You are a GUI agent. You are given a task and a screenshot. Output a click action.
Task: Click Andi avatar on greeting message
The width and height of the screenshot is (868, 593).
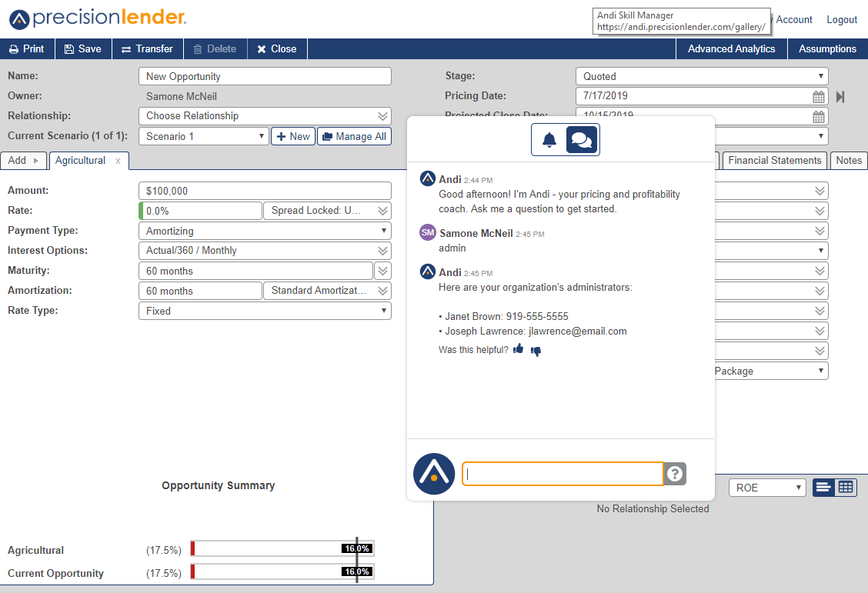428,178
